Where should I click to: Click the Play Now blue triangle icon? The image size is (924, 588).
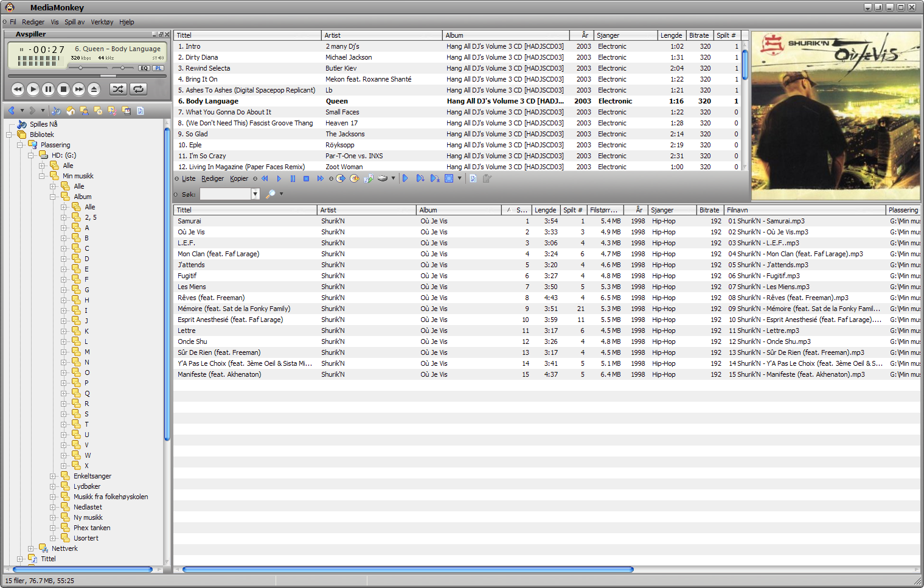click(x=405, y=178)
